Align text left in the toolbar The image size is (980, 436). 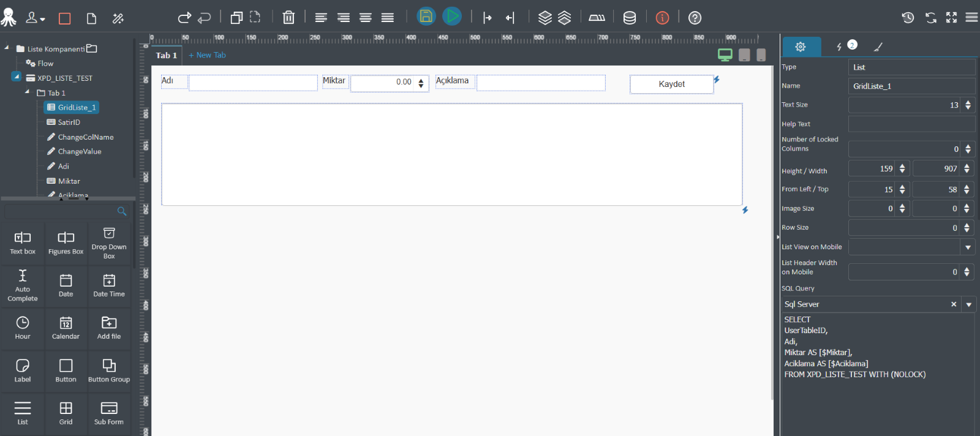[x=321, y=18]
